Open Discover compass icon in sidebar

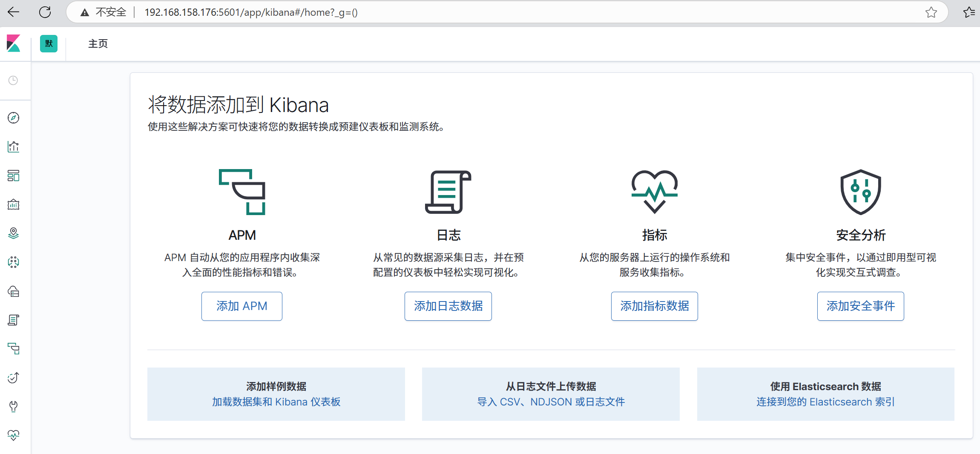pyautogui.click(x=13, y=118)
